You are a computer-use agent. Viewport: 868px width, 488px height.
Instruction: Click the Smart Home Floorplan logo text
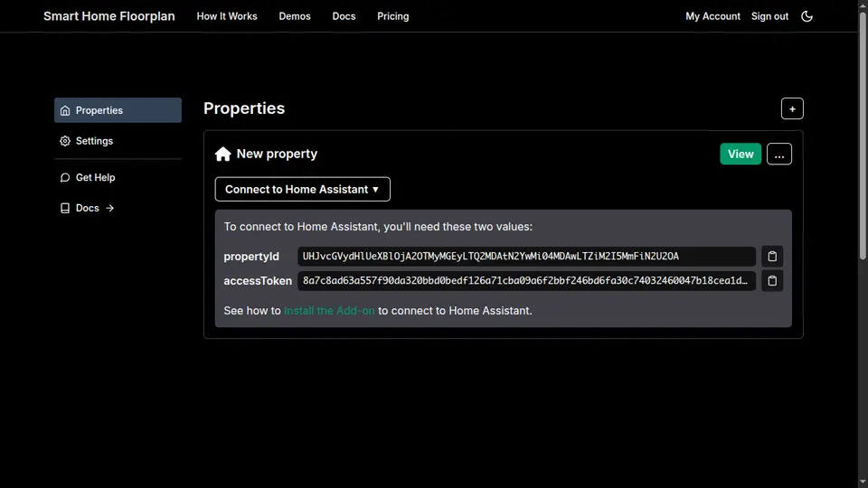pos(109,16)
